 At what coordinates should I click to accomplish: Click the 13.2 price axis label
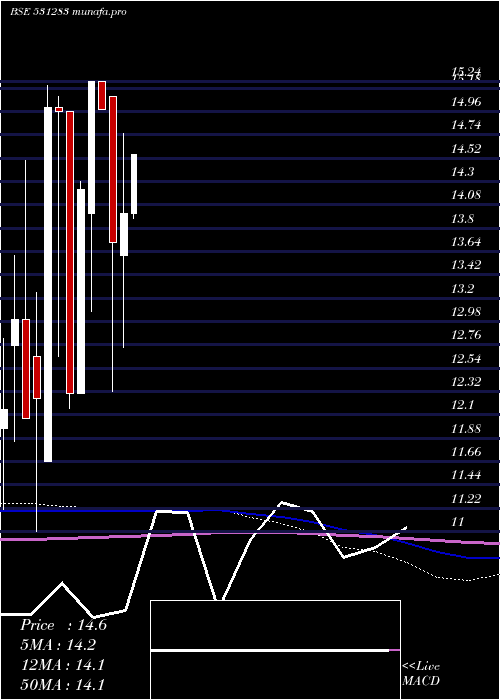point(463,289)
